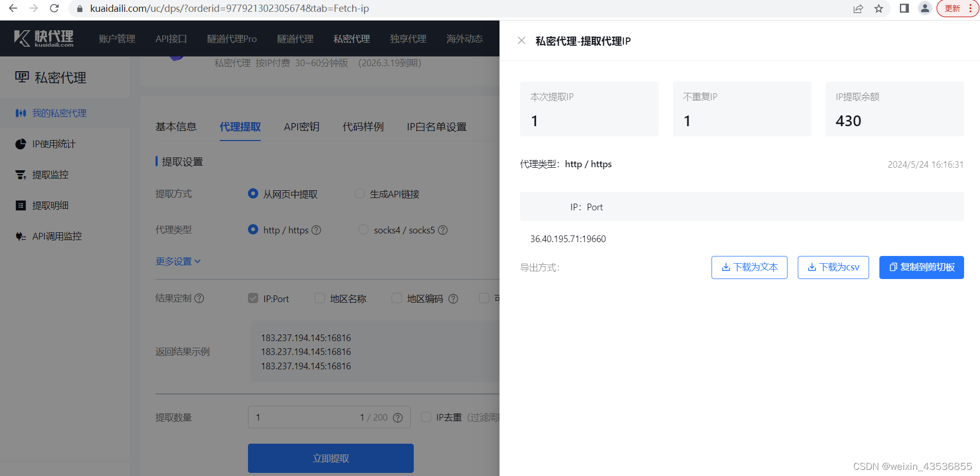Select 从网页中提取 radio option
Image resolution: width=980 pixels, height=476 pixels.
click(x=253, y=193)
